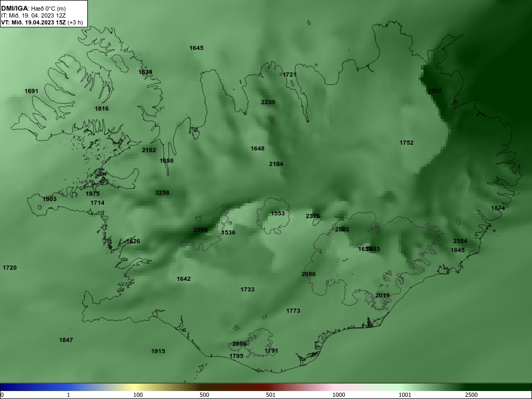Click the map value 2102
Viewport: 532px width, 399px height.
click(x=149, y=150)
